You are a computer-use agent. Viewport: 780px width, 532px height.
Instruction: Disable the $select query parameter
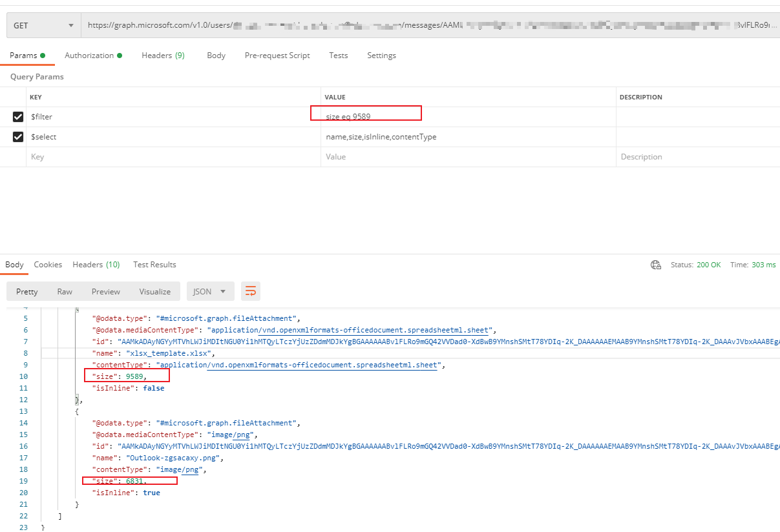tap(17, 137)
